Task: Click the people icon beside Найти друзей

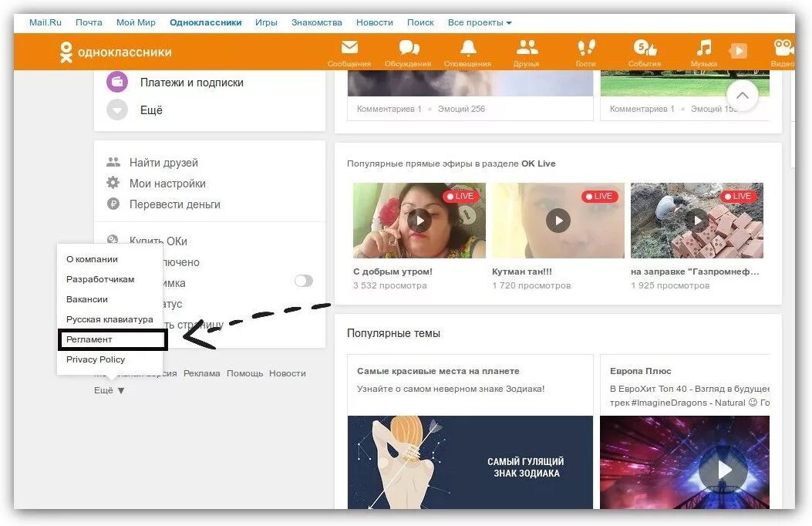Action: 113,162
